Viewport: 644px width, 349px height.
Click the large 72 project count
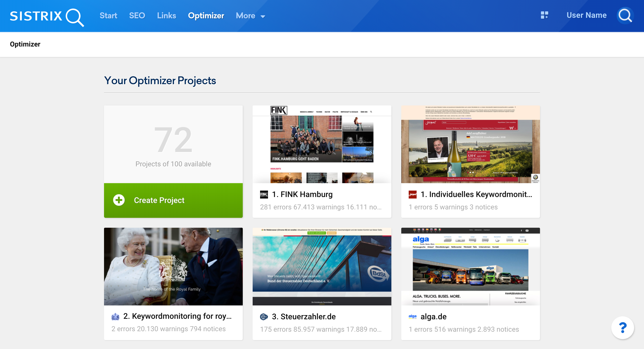tap(173, 140)
